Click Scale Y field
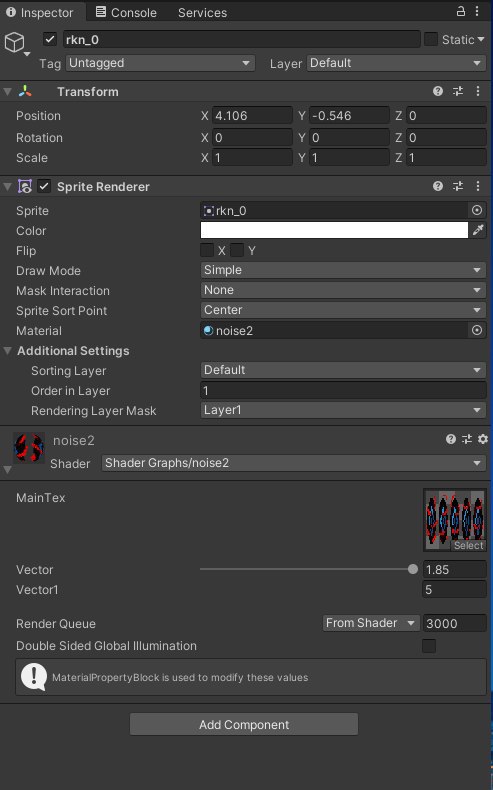Viewport: 493px width, 790px height. (349, 157)
